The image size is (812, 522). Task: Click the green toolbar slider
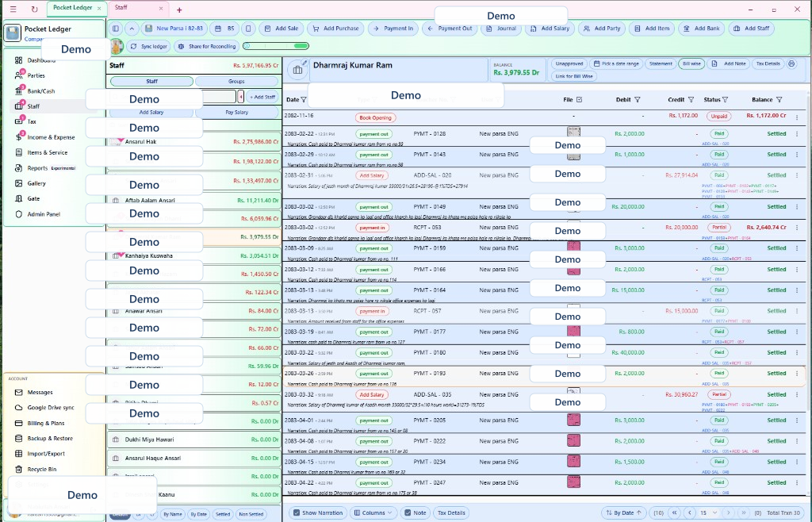(276, 46)
